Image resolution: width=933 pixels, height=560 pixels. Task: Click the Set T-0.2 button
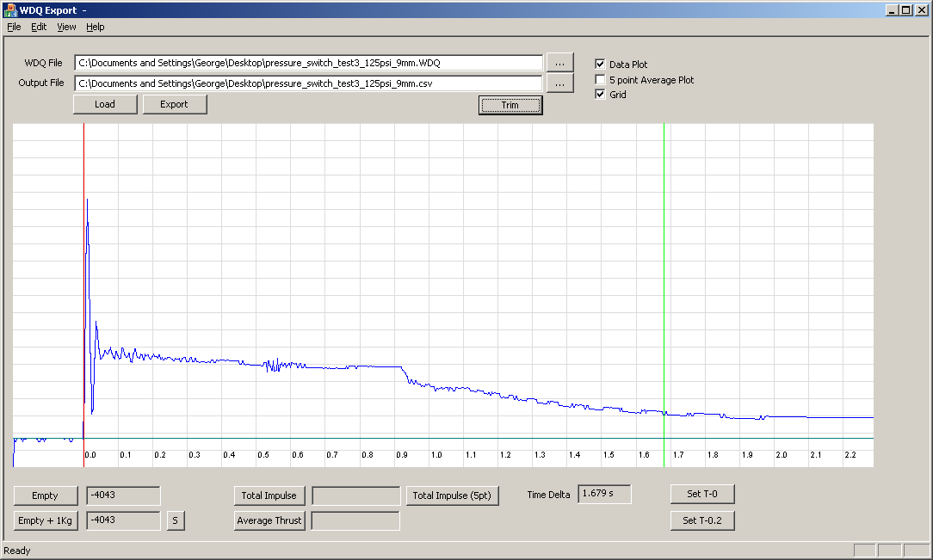[702, 520]
